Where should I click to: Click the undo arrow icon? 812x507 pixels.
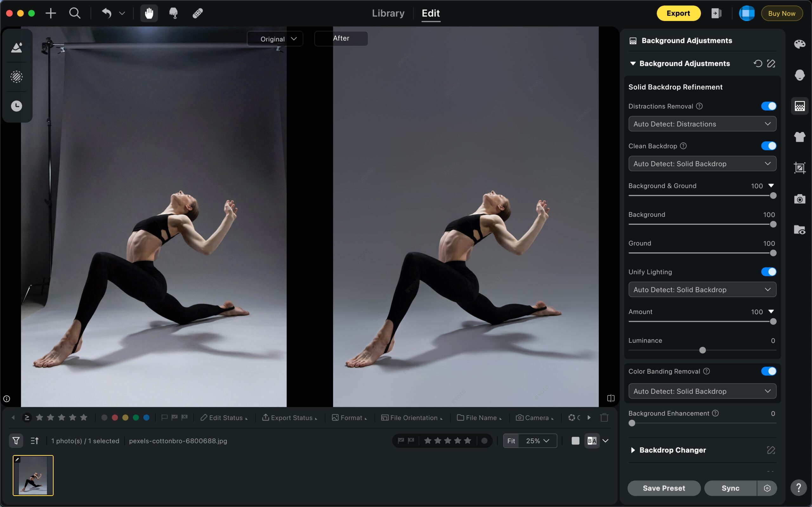click(107, 13)
